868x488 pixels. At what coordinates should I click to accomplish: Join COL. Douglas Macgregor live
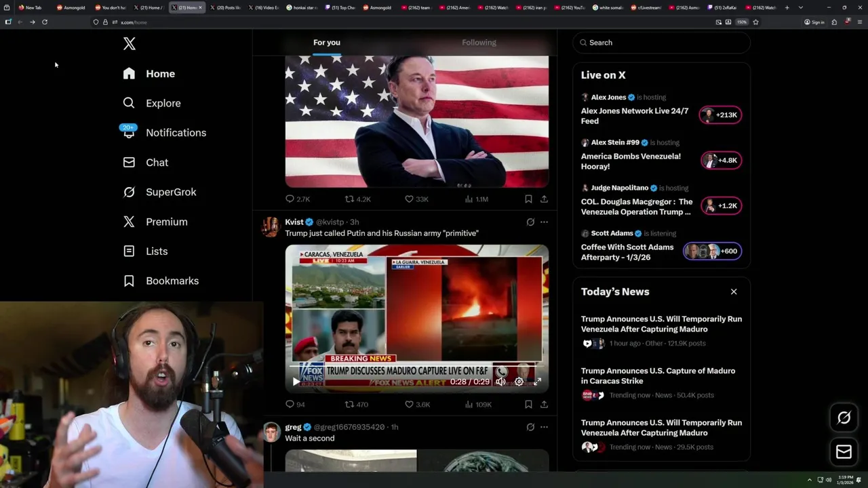(661, 200)
